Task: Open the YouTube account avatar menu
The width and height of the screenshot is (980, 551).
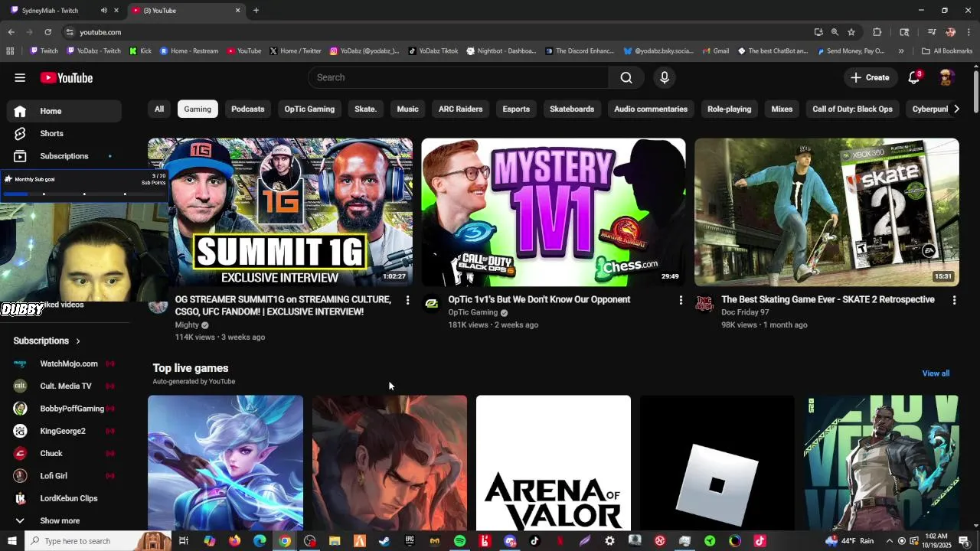Action: click(946, 77)
